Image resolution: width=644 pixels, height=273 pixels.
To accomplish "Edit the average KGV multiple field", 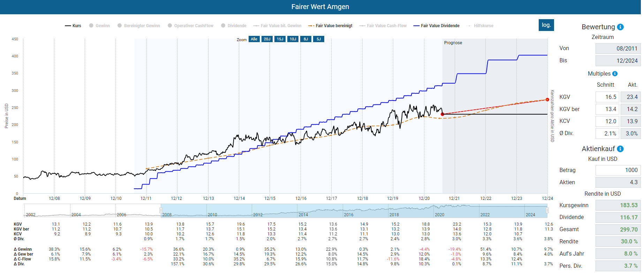I will point(607,97).
